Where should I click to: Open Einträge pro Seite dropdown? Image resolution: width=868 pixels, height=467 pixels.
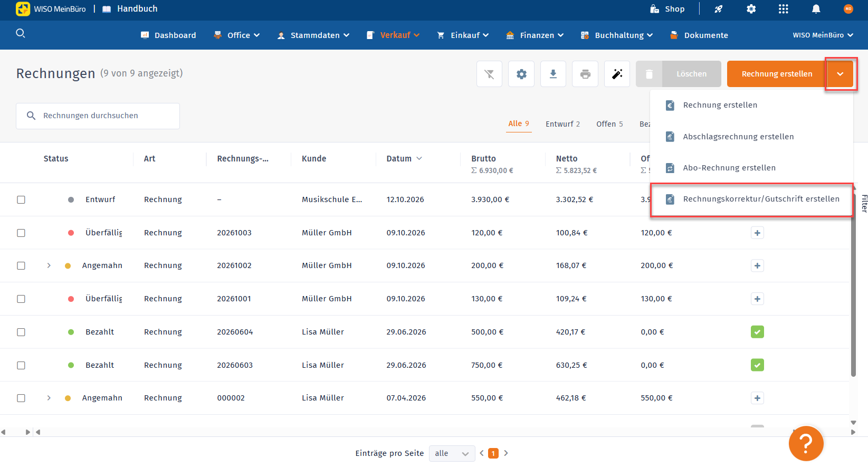pos(452,453)
